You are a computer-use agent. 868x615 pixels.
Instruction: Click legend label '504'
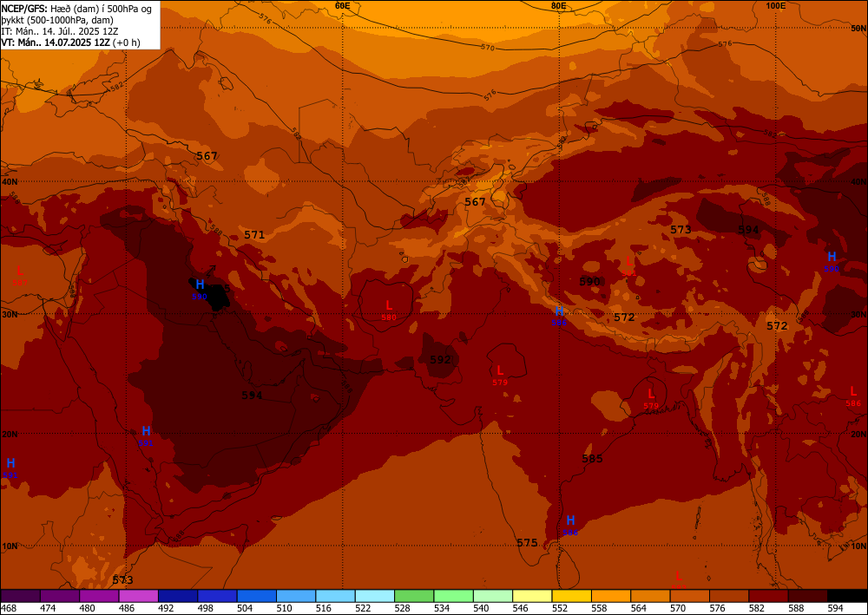245,608
